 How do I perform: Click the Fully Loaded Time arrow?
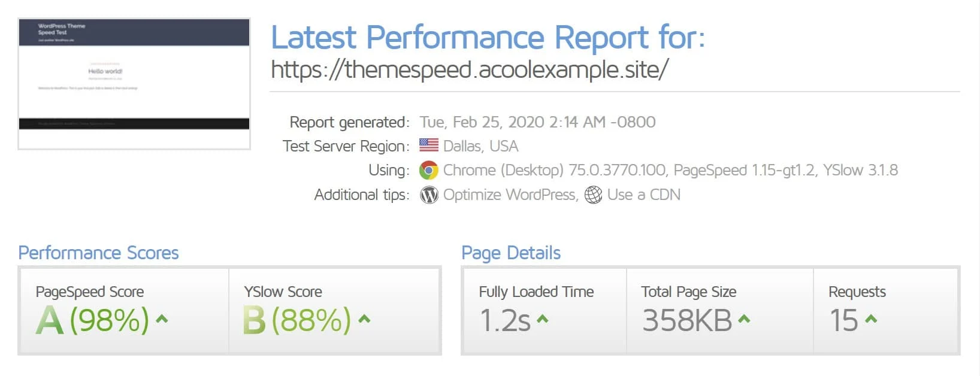[542, 319]
